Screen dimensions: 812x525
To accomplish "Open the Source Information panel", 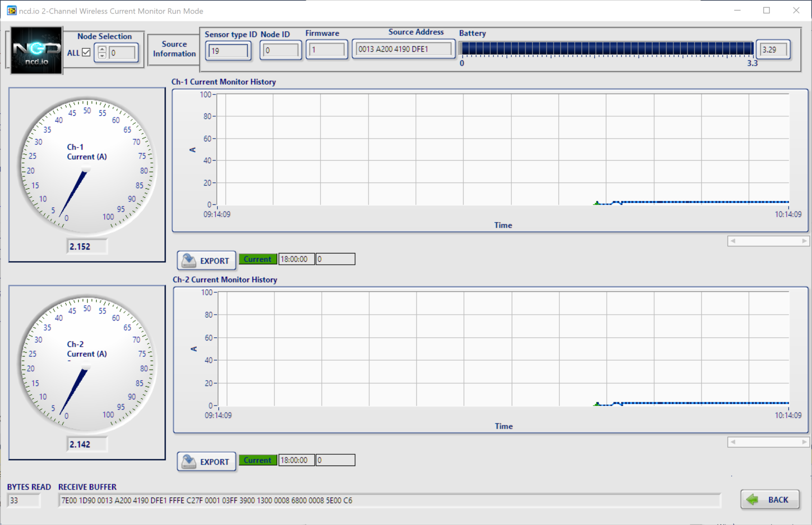I will pos(173,49).
